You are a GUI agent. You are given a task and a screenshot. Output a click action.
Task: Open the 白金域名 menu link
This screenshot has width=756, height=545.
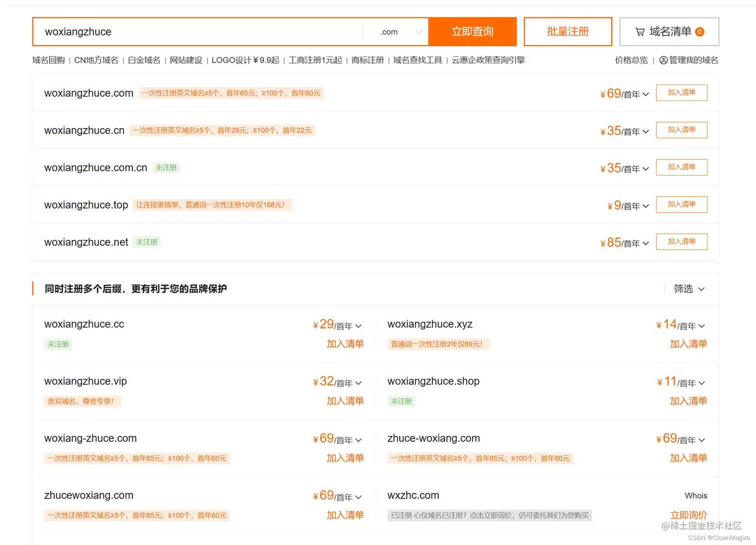[x=144, y=60]
